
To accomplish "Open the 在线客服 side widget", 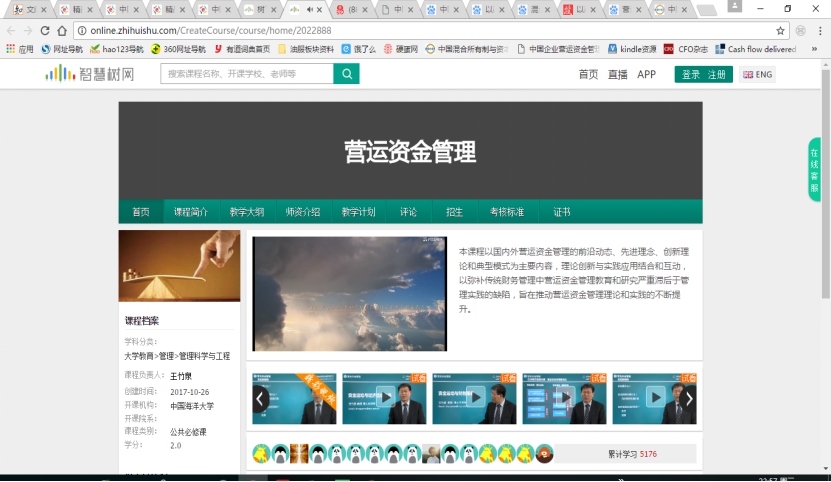I will click(x=815, y=170).
